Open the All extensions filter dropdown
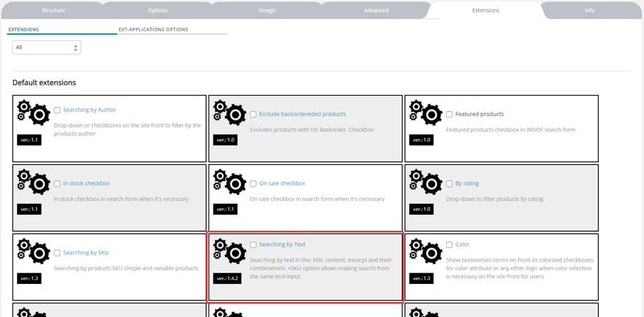 pyautogui.click(x=47, y=47)
